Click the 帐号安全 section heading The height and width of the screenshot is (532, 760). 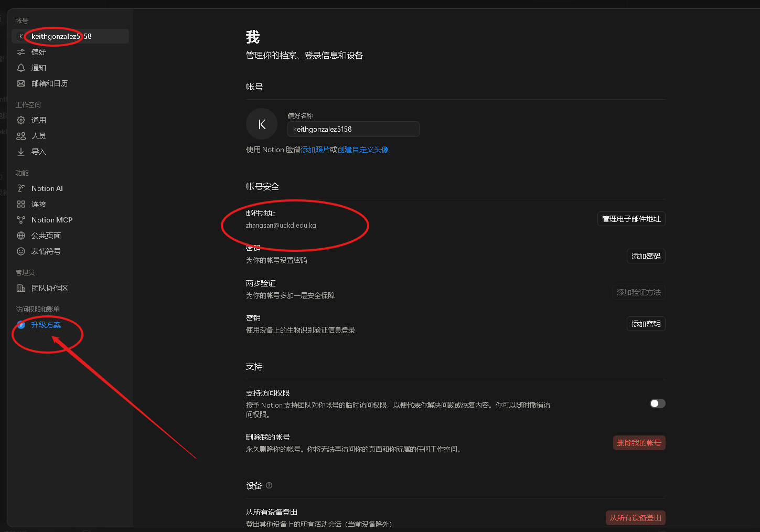(262, 186)
